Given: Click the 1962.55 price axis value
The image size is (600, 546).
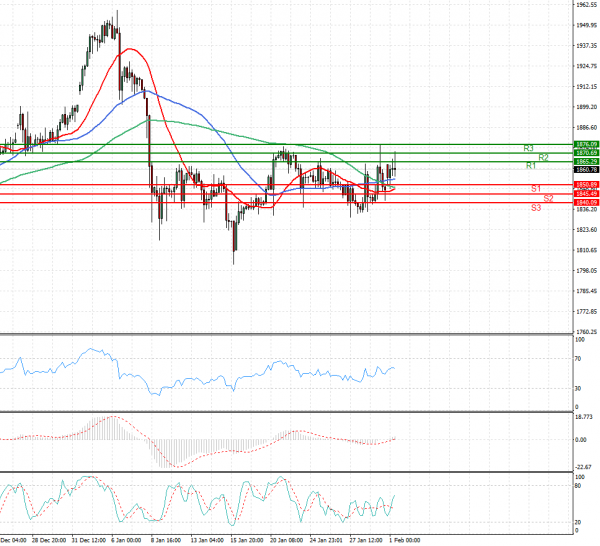Looking at the screenshot, I should (x=587, y=5).
